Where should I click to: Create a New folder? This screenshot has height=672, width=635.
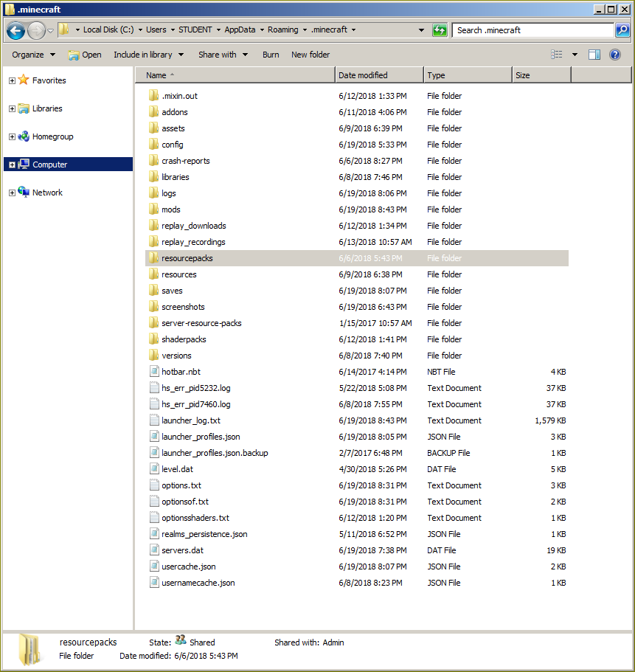[x=310, y=55]
